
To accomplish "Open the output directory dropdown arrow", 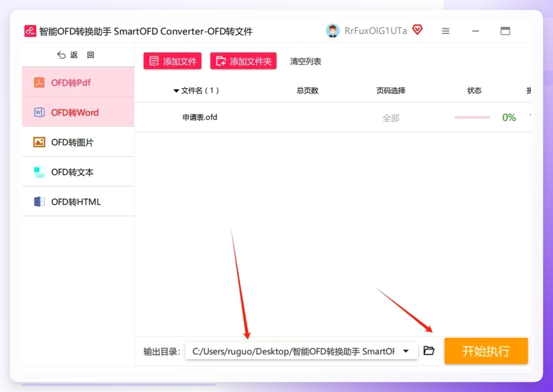I will (x=406, y=351).
